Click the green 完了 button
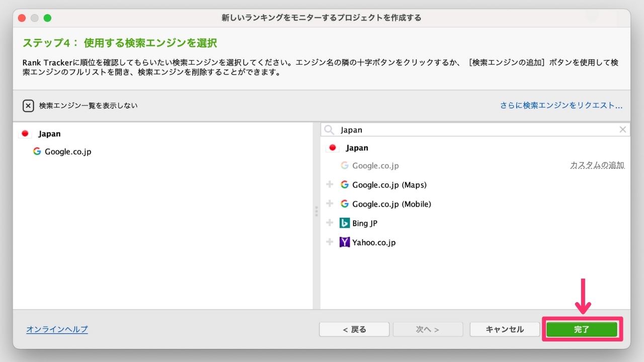 pyautogui.click(x=582, y=329)
